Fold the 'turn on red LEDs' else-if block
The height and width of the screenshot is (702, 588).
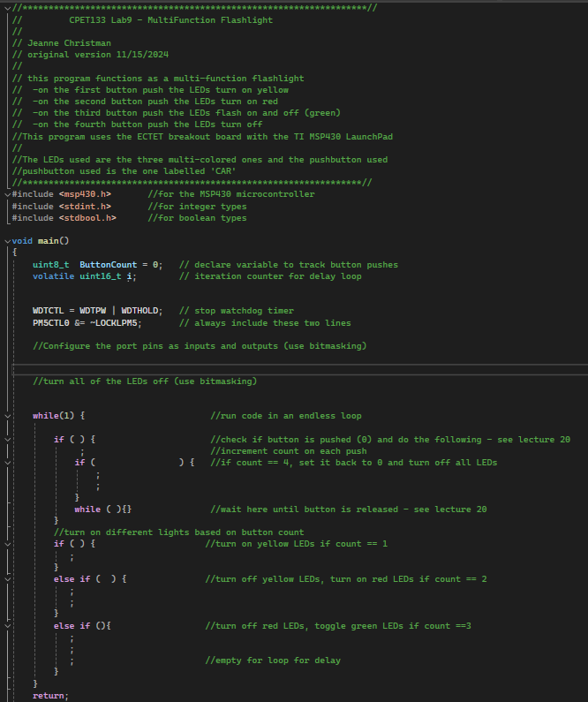(x=8, y=579)
